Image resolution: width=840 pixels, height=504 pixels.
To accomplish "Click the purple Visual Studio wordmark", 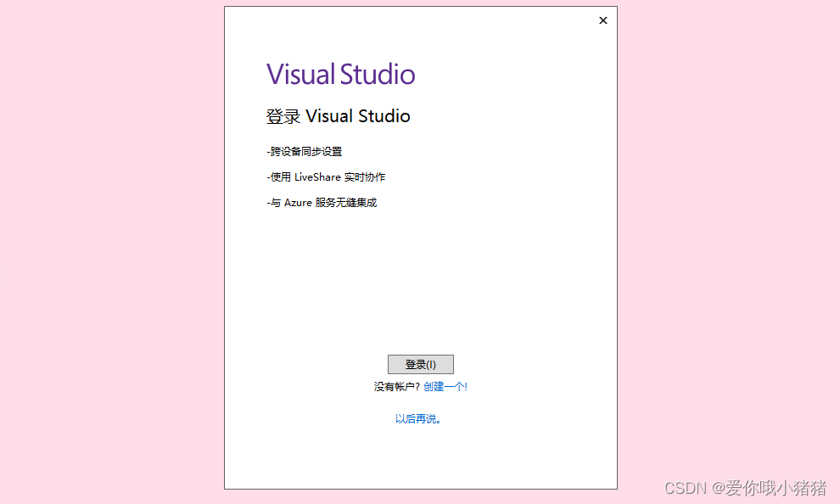I will (x=340, y=74).
